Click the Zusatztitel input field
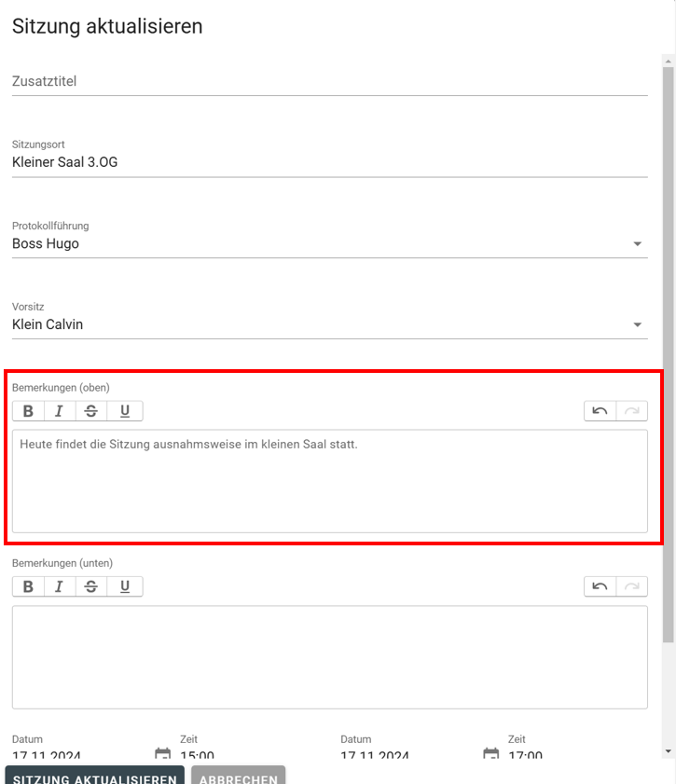Viewport: 676px width, 784px height. [x=329, y=81]
